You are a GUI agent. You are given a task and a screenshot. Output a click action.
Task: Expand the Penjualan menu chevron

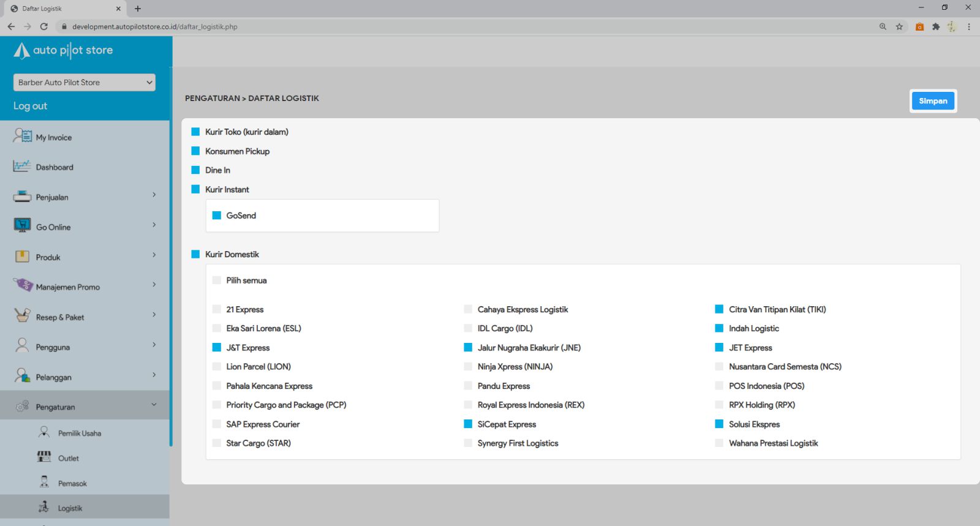[154, 195]
